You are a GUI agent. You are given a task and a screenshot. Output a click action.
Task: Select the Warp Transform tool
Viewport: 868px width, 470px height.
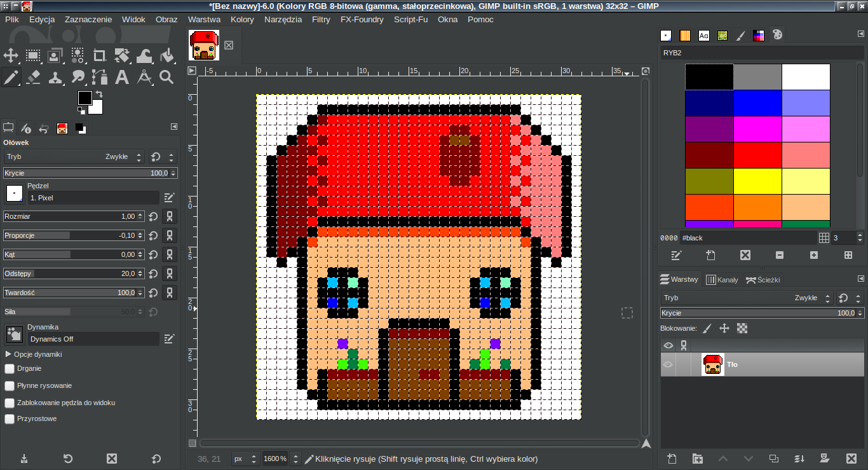click(x=144, y=56)
